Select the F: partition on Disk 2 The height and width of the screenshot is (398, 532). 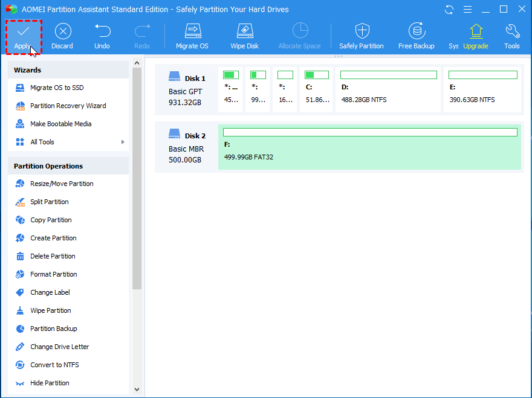pos(369,148)
